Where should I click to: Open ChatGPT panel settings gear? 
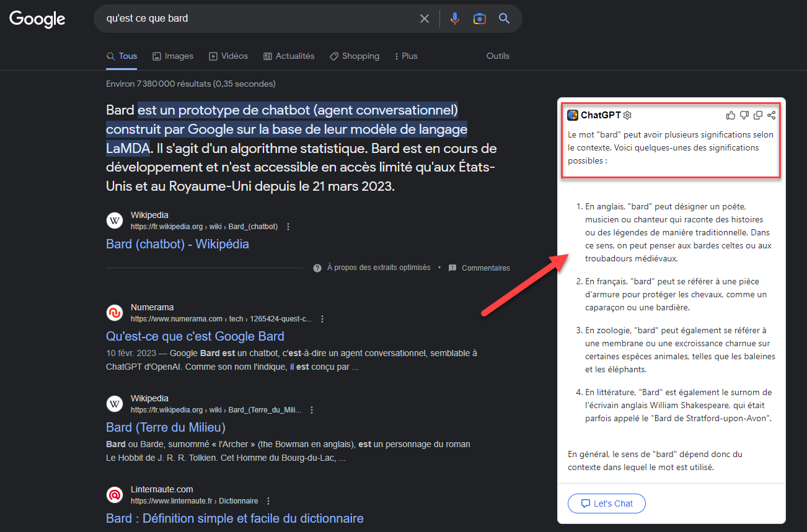pyautogui.click(x=627, y=115)
